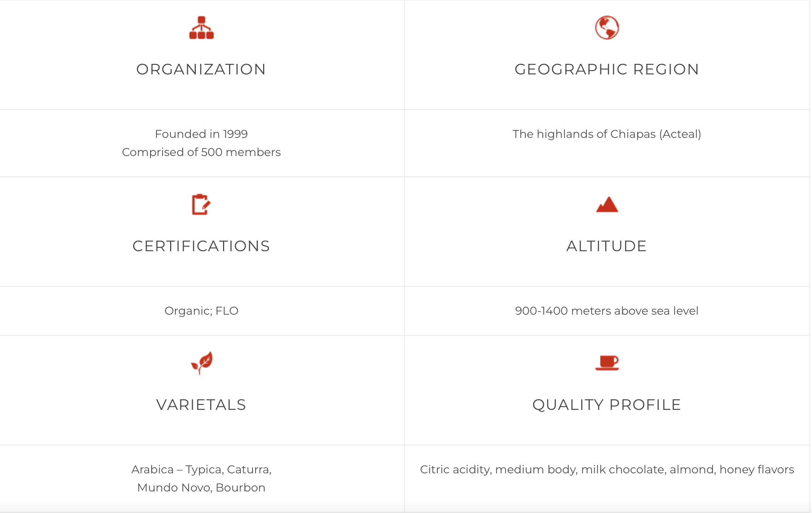Click the coffee cup Quality Profile icon
Image resolution: width=812 pixels, height=513 pixels.
tap(607, 363)
